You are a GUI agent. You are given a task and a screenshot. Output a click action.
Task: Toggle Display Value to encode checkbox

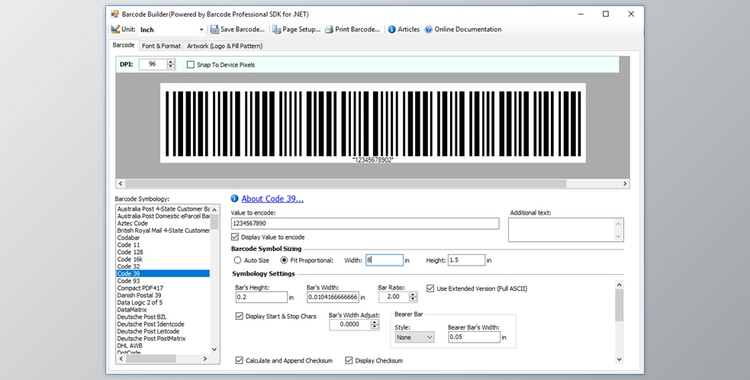pyautogui.click(x=235, y=237)
